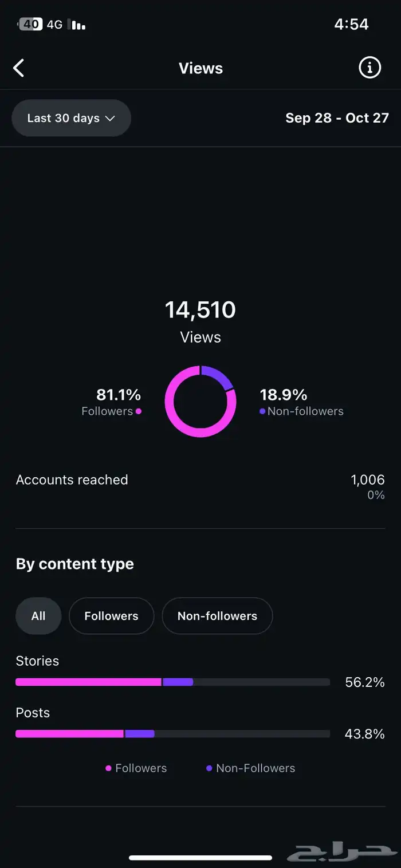Open the Posts content type row
Screen dimensions: 401x868
(33, 713)
